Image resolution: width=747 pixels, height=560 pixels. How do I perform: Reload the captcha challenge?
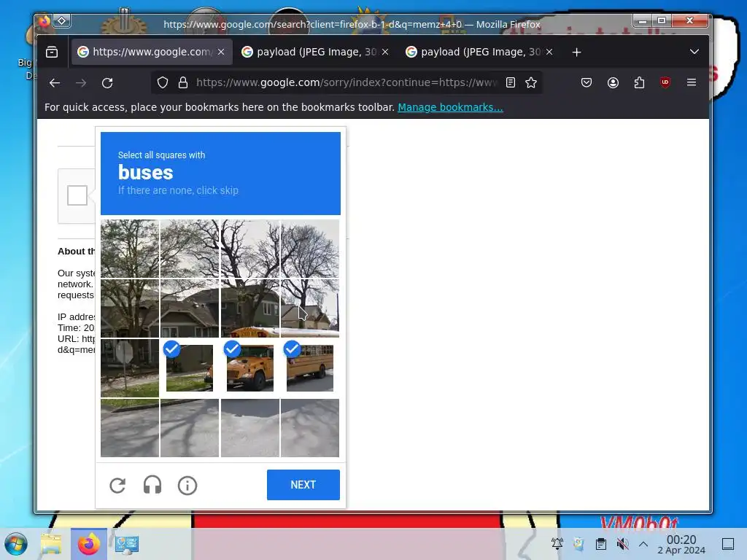pyautogui.click(x=117, y=485)
